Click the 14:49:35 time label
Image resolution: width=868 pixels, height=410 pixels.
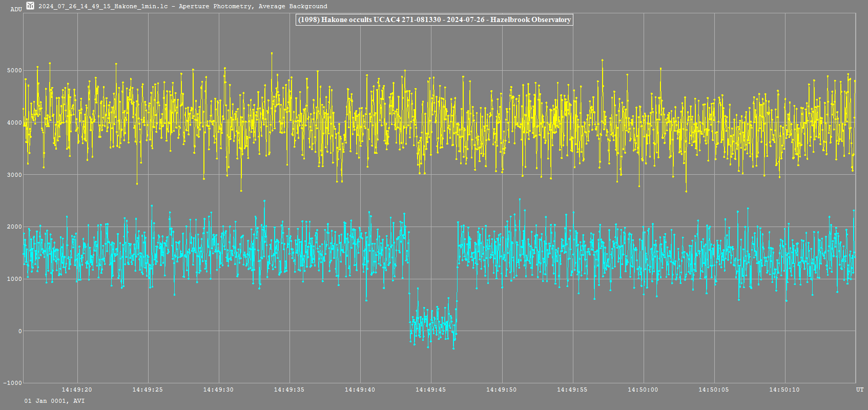click(x=289, y=389)
